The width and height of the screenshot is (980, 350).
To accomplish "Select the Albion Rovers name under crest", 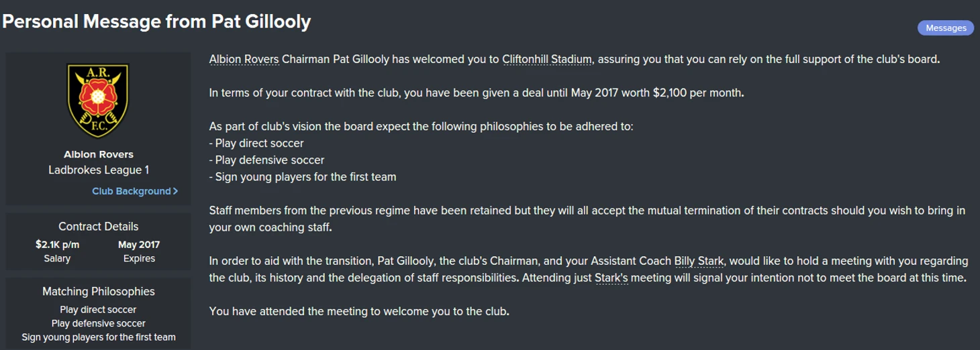I will coord(99,154).
